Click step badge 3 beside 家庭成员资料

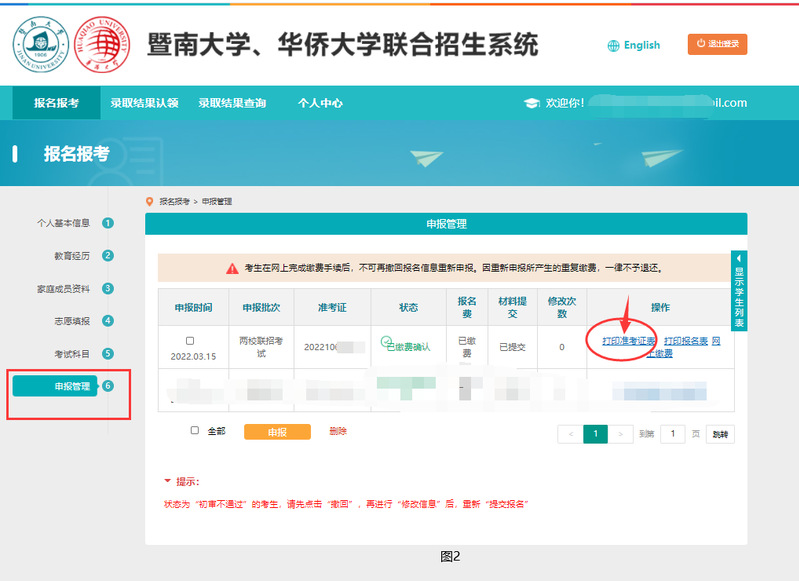click(x=108, y=288)
